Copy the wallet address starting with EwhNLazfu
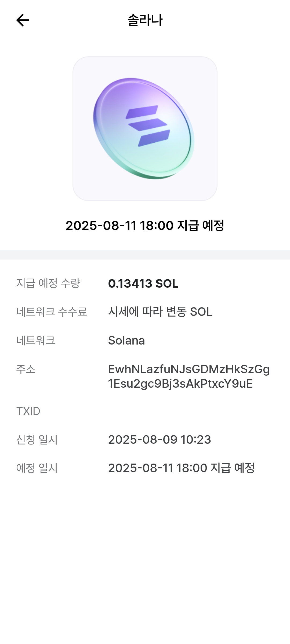 point(189,376)
